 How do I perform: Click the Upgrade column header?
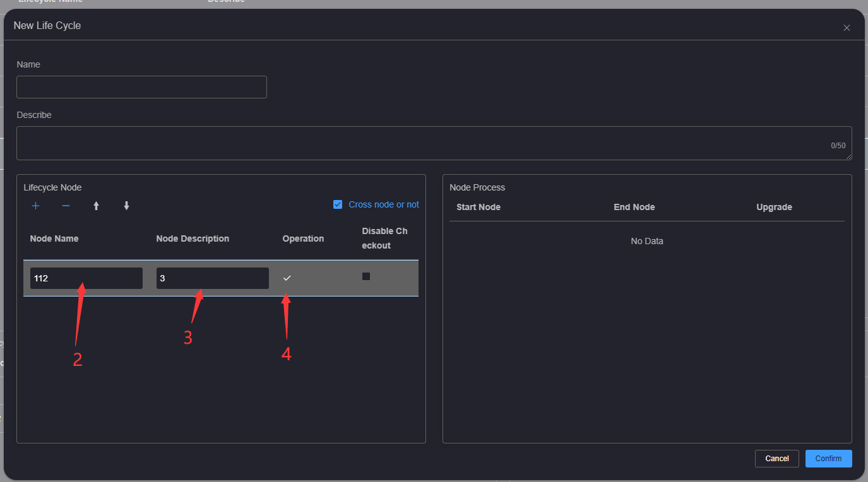(774, 207)
